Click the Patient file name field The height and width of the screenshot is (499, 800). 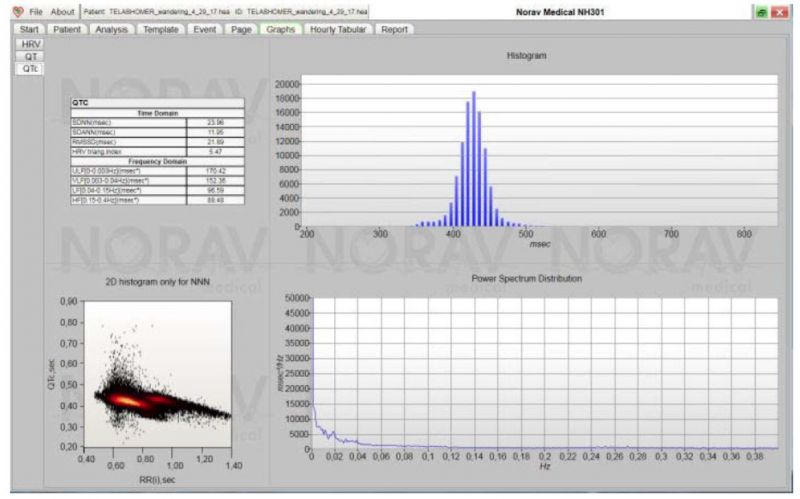tap(225, 12)
